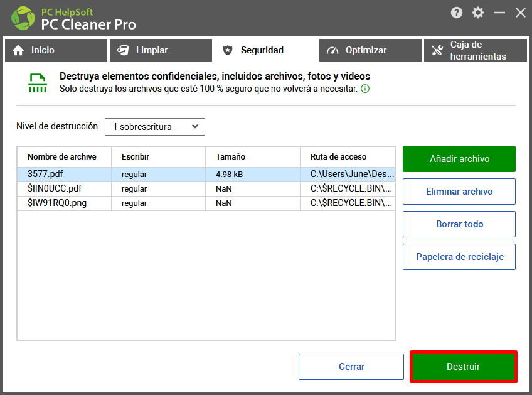This screenshot has height=395, width=532.
Task: Click the shield icon on Seguridad tab
Action: (x=228, y=50)
